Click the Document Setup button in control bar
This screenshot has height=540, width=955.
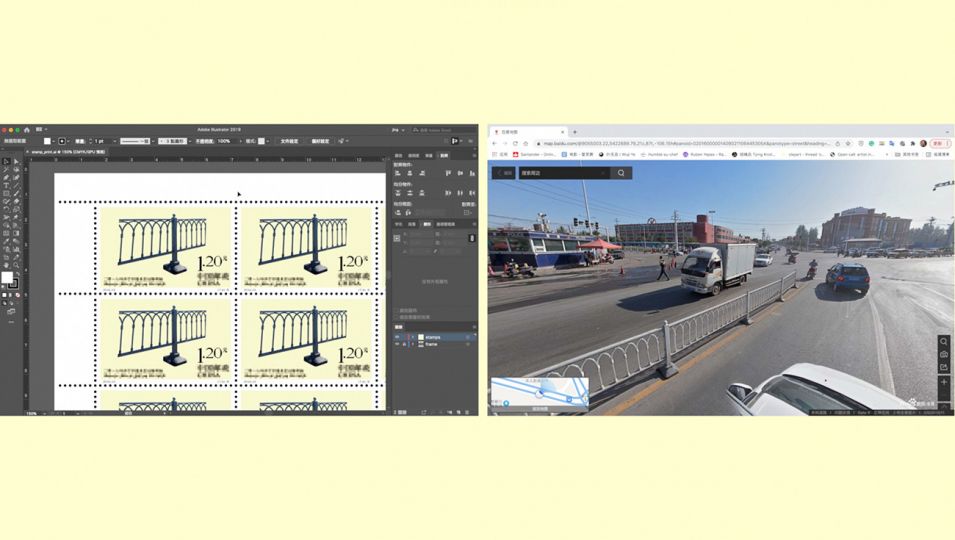(x=289, y=141)
